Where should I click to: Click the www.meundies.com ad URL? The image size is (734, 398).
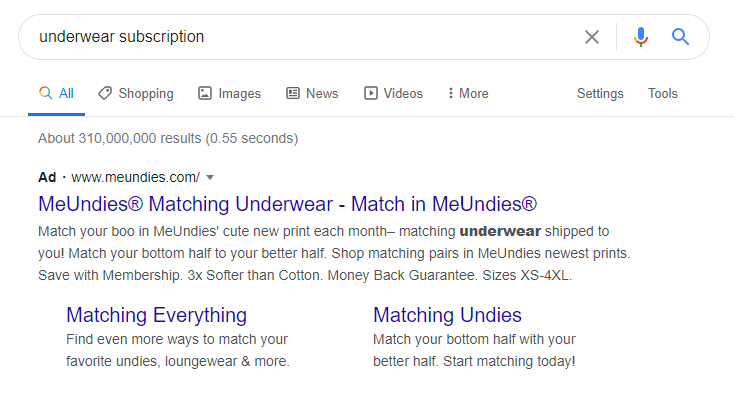click(135, 177)
